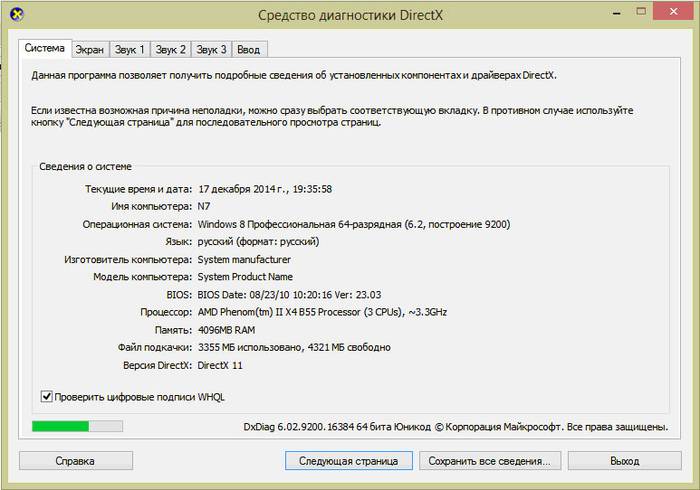The image size is (700, 490).
Task: Go to the Звук 2 tab
Action: [x=170, y=49]
